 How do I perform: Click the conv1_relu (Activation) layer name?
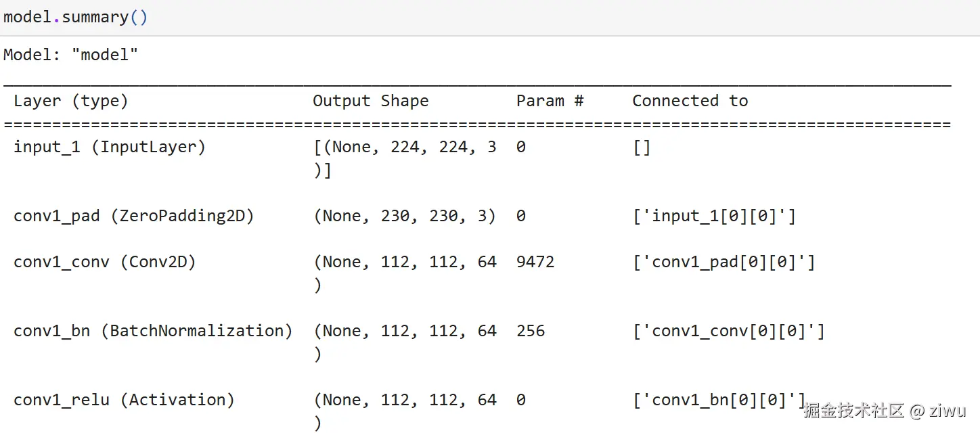[x=124, y=401]
